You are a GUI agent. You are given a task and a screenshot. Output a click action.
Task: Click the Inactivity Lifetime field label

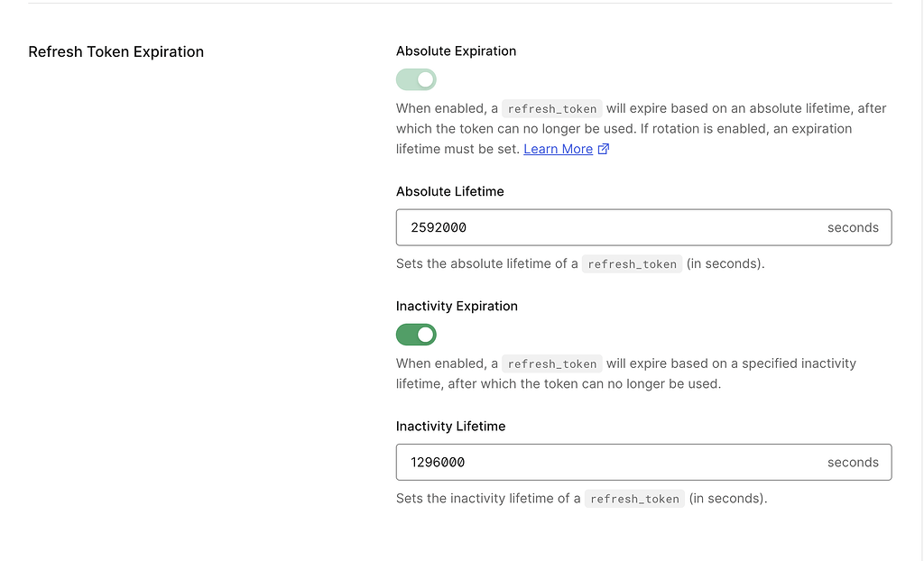(x=450, y=426)
